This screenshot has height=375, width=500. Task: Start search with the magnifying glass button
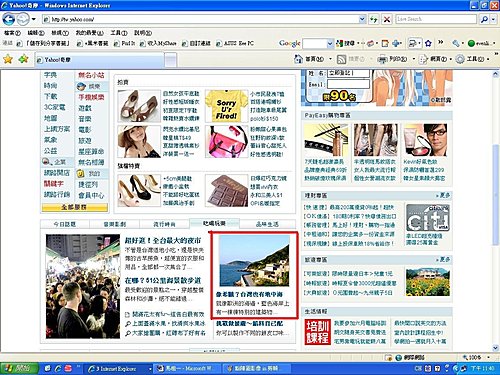484,19
